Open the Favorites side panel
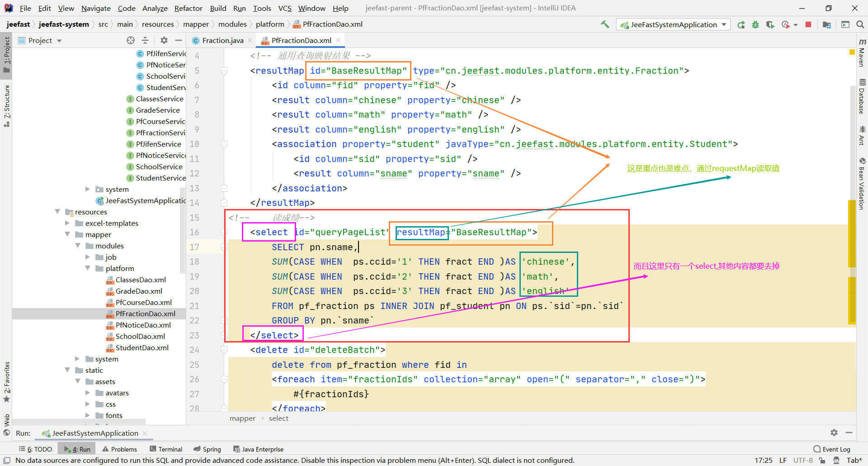This screenshot has height=466, width=868. pyautogui.click(x=7, y=382)
